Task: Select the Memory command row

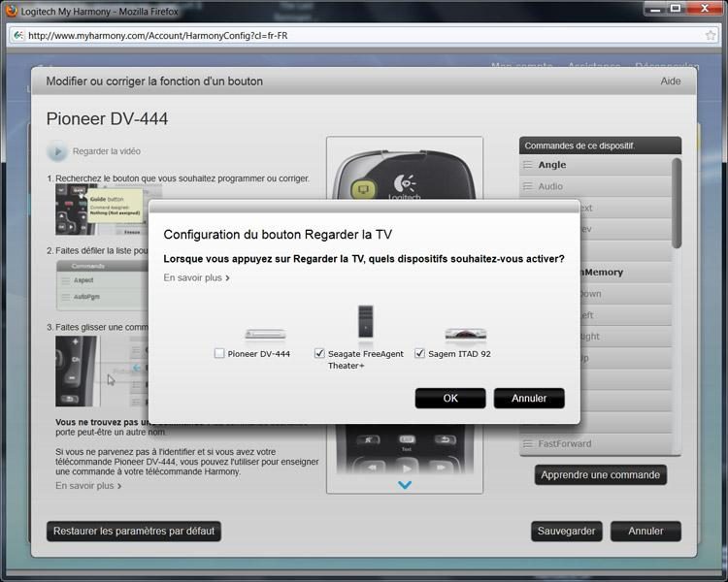Action: tap(626, 273)
